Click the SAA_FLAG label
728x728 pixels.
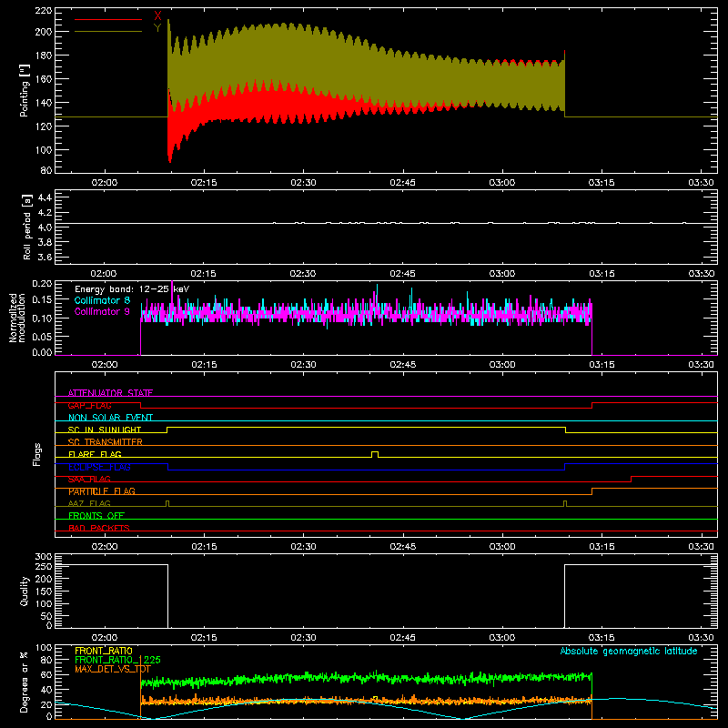89,479
